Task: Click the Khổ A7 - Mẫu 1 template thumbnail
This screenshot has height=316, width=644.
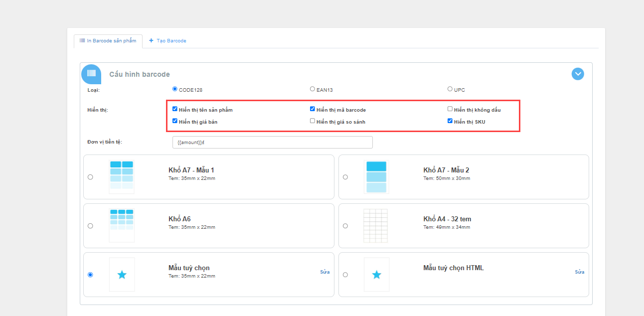Action: [122, 176]
